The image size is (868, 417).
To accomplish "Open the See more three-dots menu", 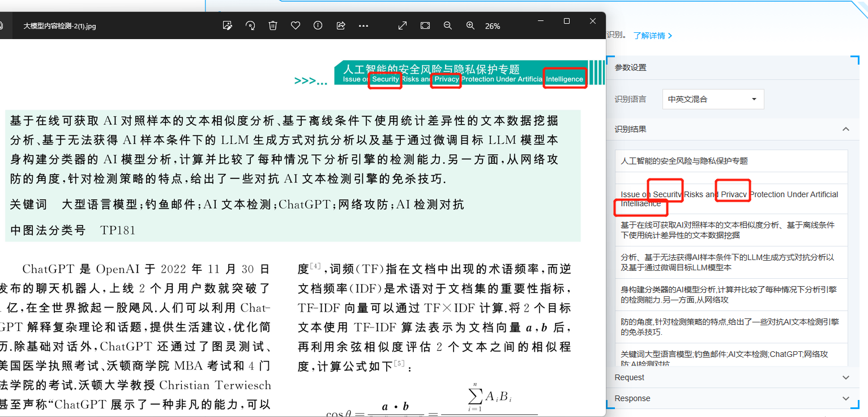I will pyautogui.click(x=364, y=25).
